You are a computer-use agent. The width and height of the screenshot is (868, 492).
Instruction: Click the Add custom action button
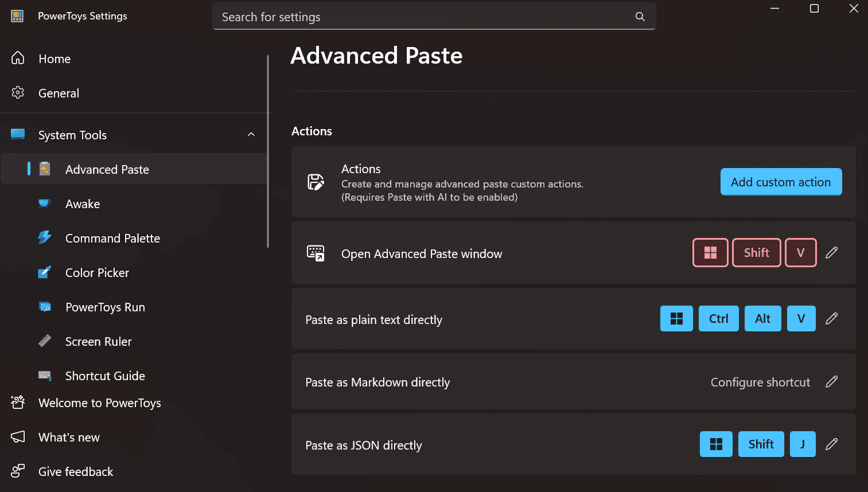click(x=780, y=182)
